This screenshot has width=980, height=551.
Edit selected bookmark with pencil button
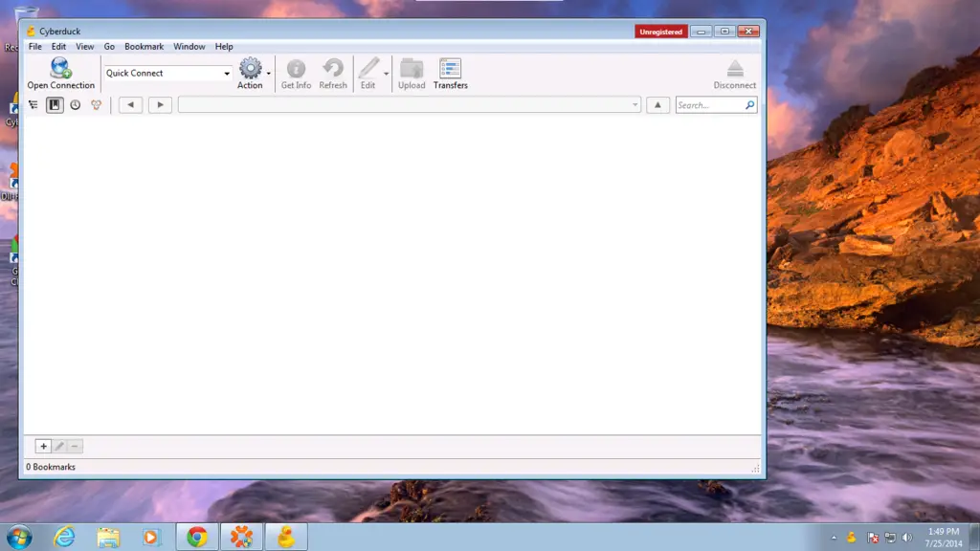pyautogui.click(x=59, y=446)
